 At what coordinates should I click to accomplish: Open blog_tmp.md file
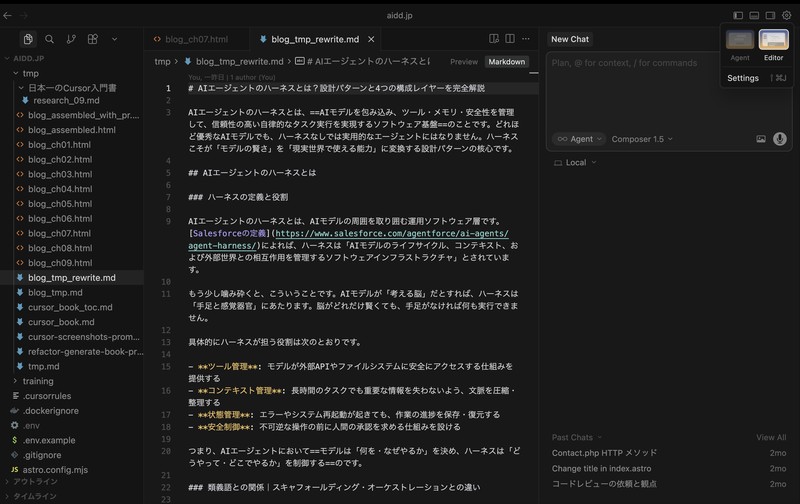pyautogui.click(x=55, y=293)
